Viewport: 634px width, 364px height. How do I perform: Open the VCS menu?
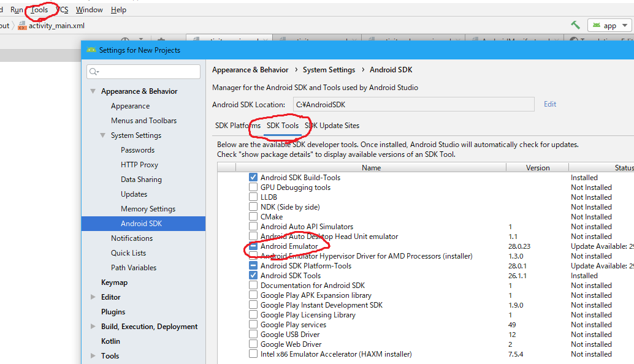point(62,10)
